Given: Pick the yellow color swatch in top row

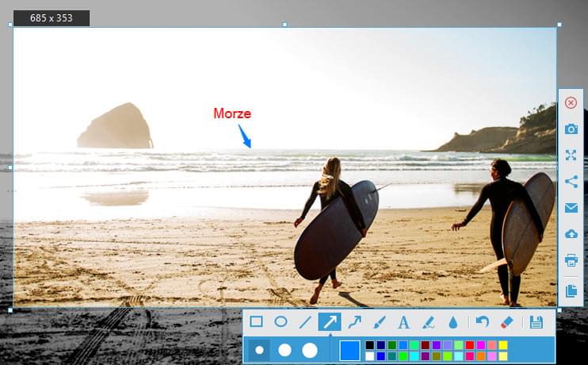Looking at the screenshot, I should pyautogui.click(x=503, y=345).
